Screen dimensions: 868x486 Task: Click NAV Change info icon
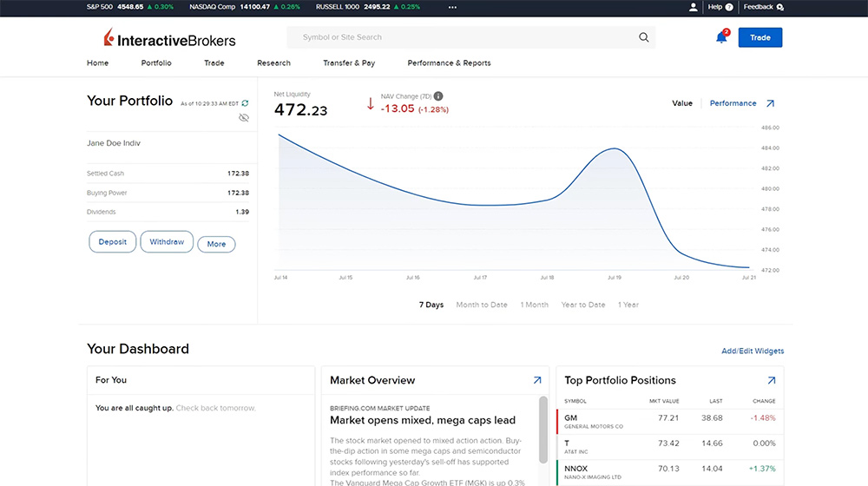[x=438, y=96]
